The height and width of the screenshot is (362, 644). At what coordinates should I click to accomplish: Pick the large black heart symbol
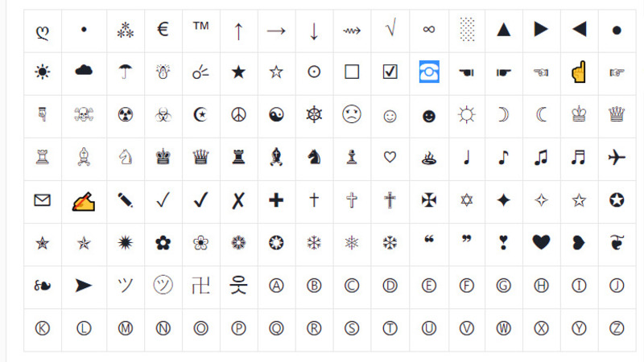(x=541, y=242)
